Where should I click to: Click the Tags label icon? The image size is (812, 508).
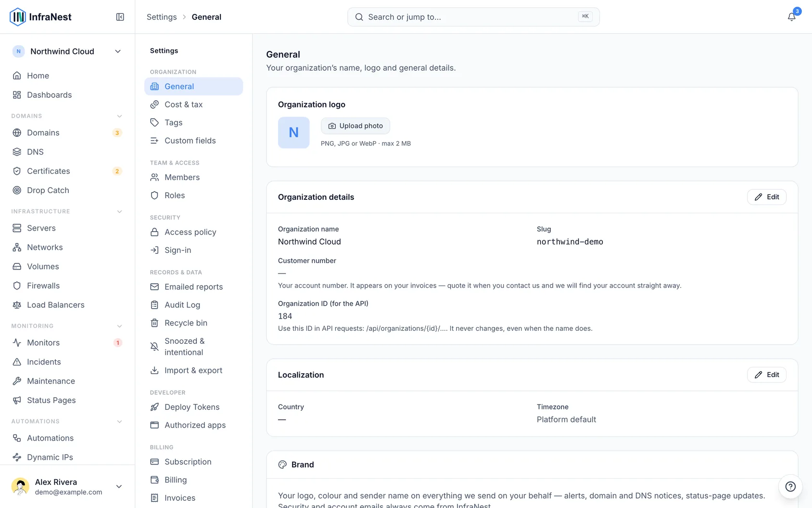(154, 122)
